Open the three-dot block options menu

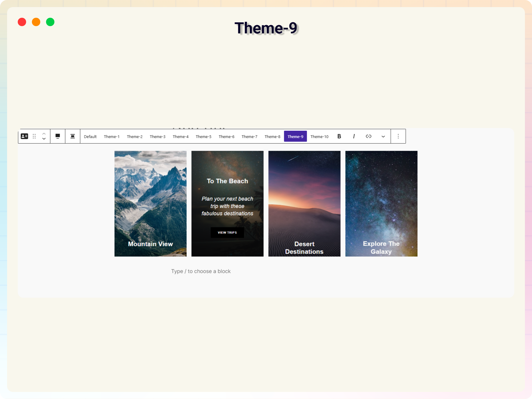point(398,136)
